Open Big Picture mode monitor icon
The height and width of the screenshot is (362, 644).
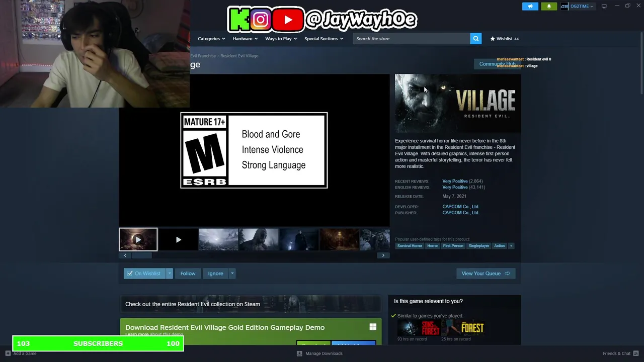click(604, 6)
